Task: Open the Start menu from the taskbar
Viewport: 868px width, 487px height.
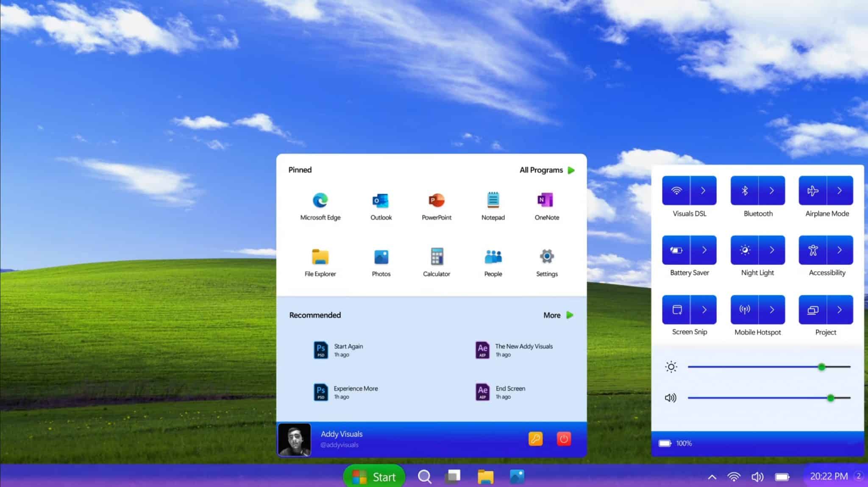Action: coord(374,476)
